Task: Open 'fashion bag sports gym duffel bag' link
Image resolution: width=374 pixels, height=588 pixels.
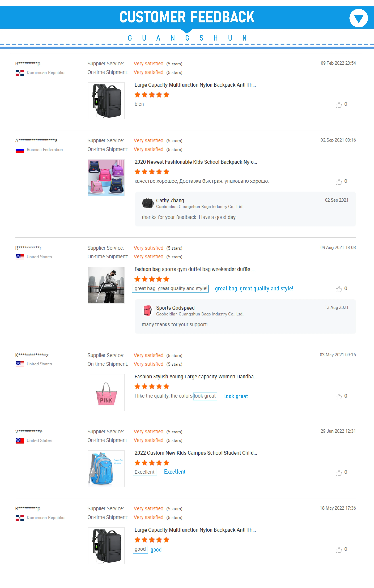Action: tap(194, 269)
